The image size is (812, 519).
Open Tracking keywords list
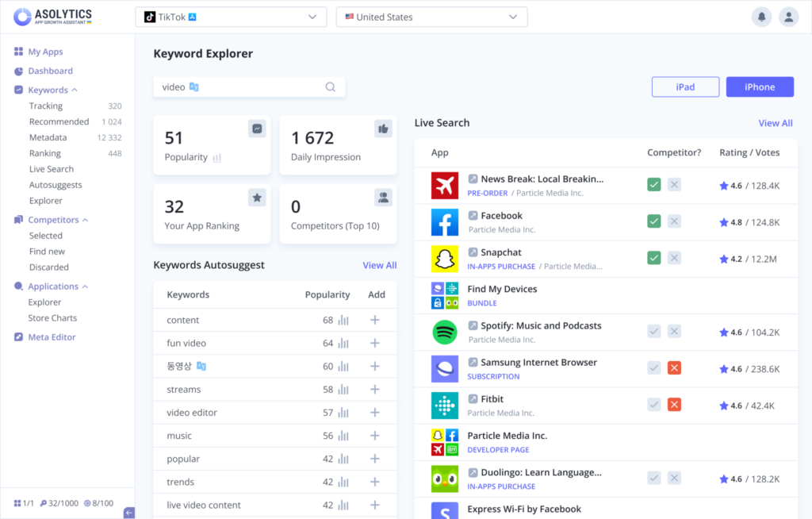45,106
